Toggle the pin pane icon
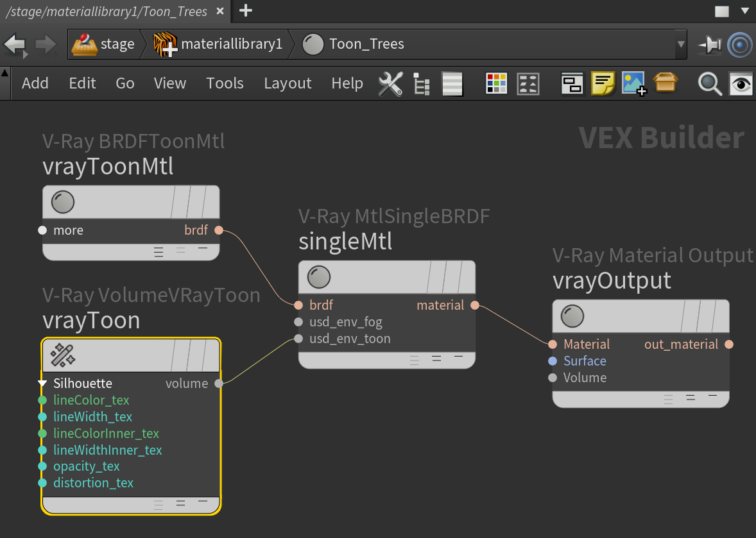The width and height of the screenshot is (756, 538). coord(710,45)
